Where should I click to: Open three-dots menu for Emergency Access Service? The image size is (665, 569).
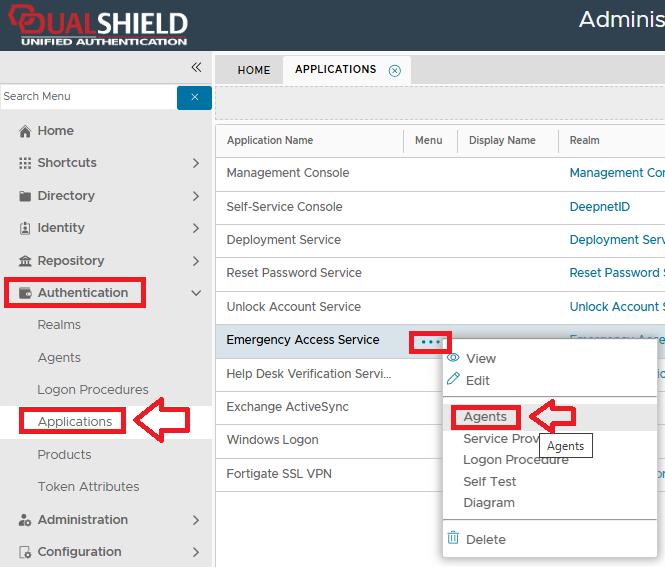(431, 341)
